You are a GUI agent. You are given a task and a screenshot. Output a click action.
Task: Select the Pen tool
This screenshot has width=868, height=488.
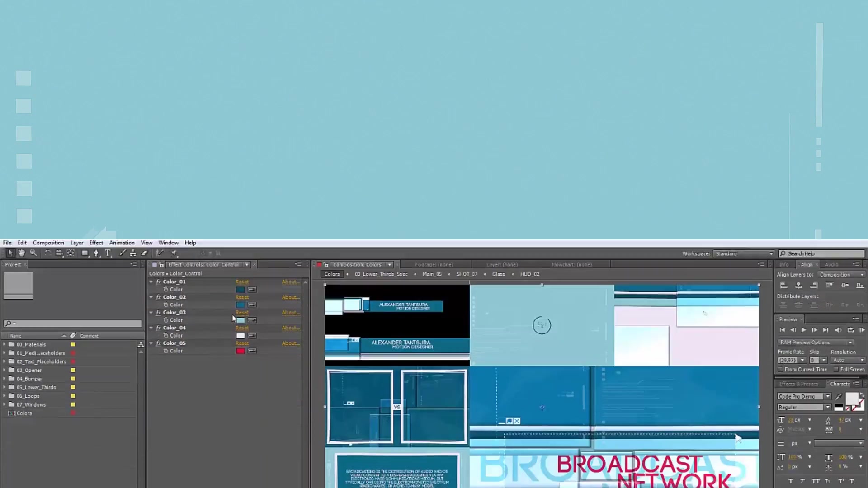click(x=96, y=253)
